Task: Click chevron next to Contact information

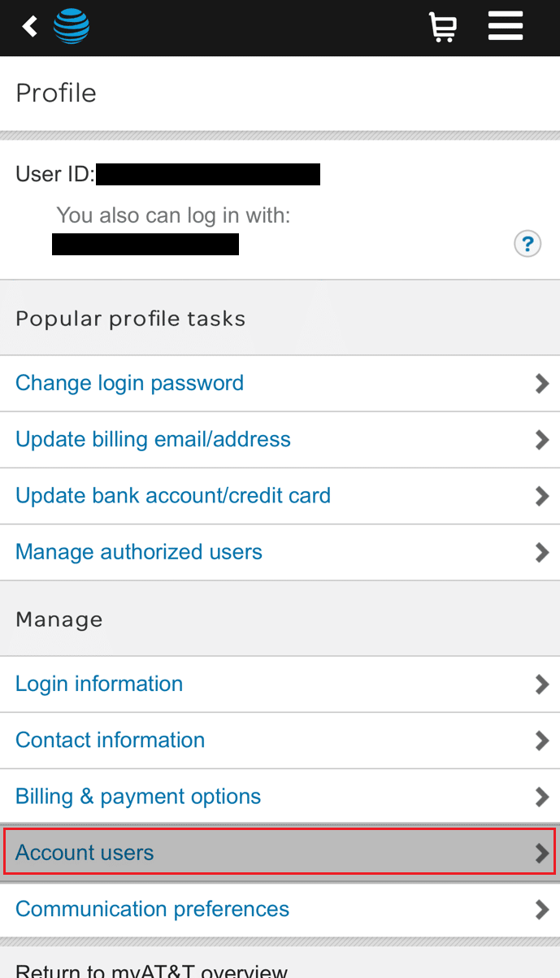Action: click(542, 741)
